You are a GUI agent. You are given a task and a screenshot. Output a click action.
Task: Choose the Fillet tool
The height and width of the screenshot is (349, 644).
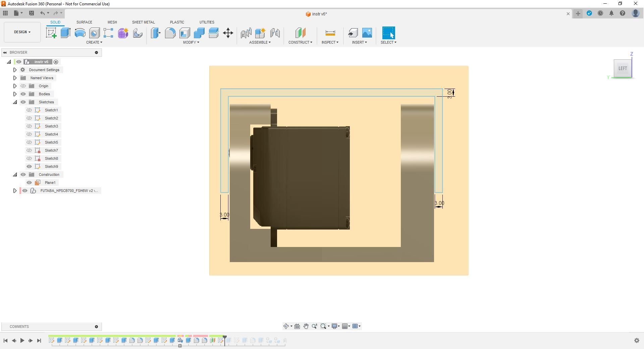click(170, 33)
